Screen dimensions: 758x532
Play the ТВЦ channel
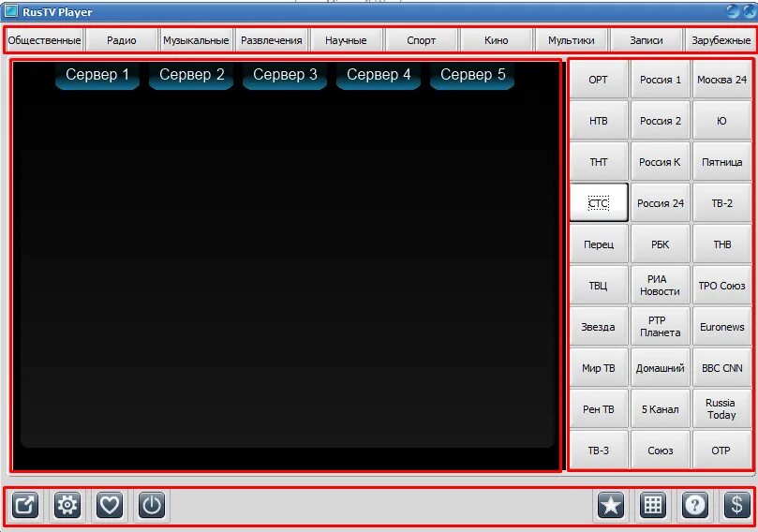599,286
